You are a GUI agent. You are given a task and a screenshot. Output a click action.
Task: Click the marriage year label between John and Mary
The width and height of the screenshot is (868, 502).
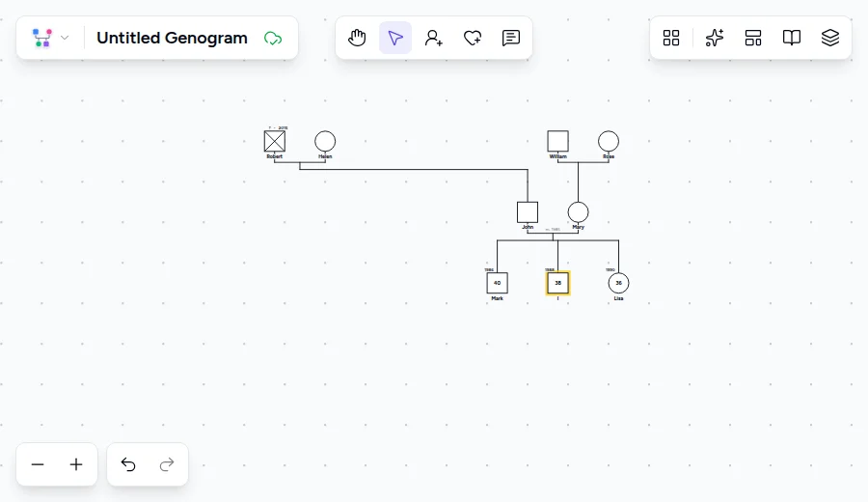553,230
